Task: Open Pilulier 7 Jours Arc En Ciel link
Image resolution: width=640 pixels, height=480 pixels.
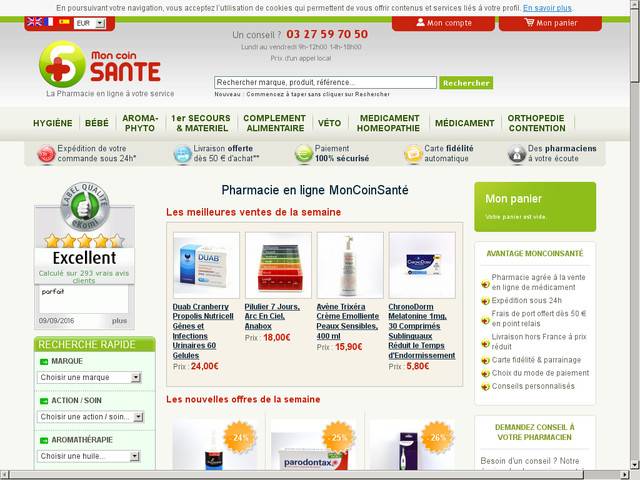Action: (x=272, y=316)
